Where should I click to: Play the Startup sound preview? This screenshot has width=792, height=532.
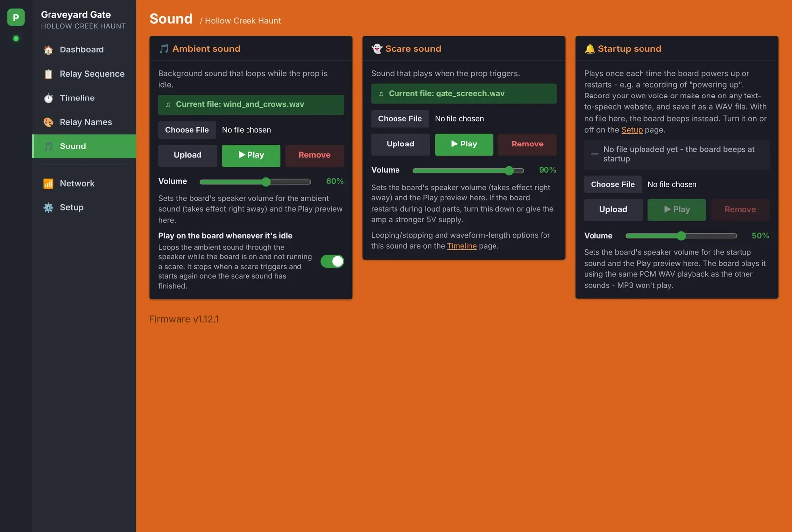(677, 210)
